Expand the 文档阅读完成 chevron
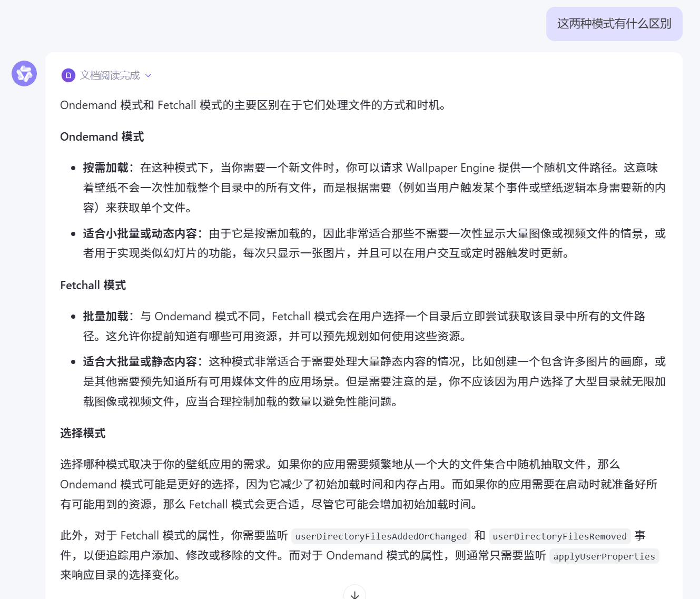 point(149,76)
